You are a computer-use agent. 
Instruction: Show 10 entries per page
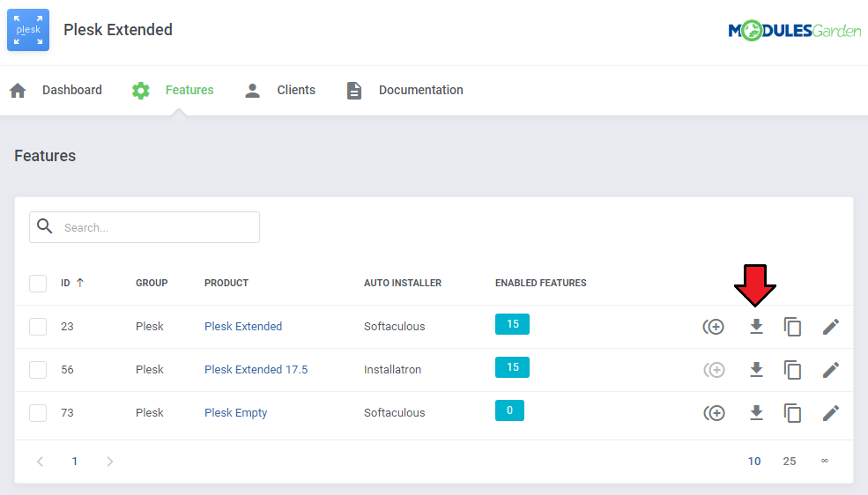[754, 462]
